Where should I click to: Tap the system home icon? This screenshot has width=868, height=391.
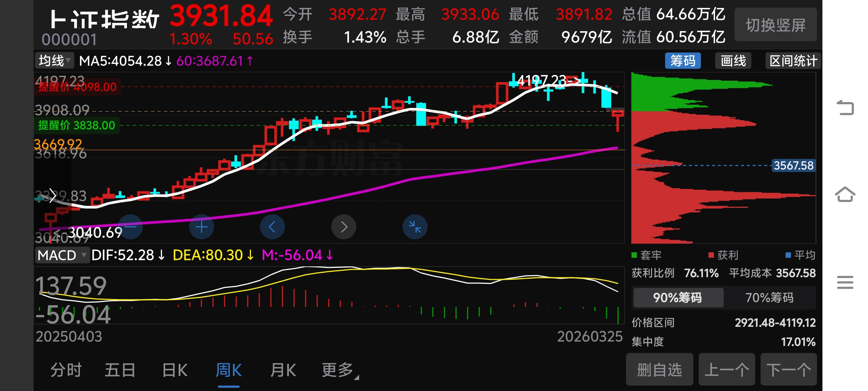(845, 194)
